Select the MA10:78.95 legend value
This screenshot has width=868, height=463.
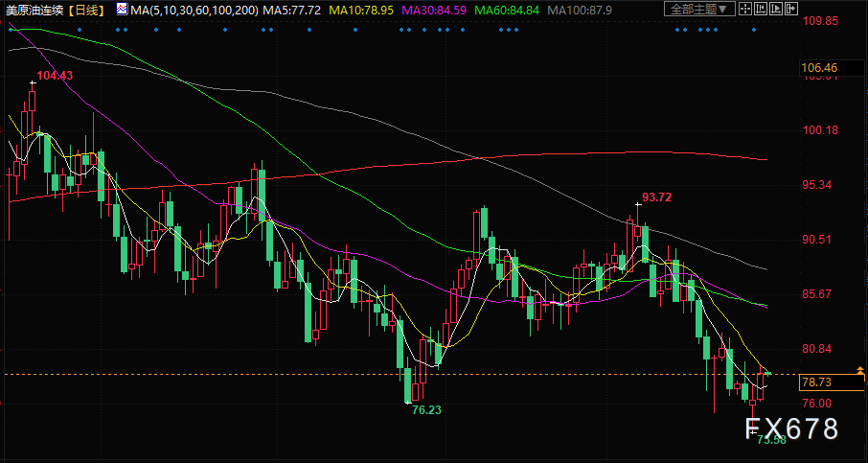[362, 10]
